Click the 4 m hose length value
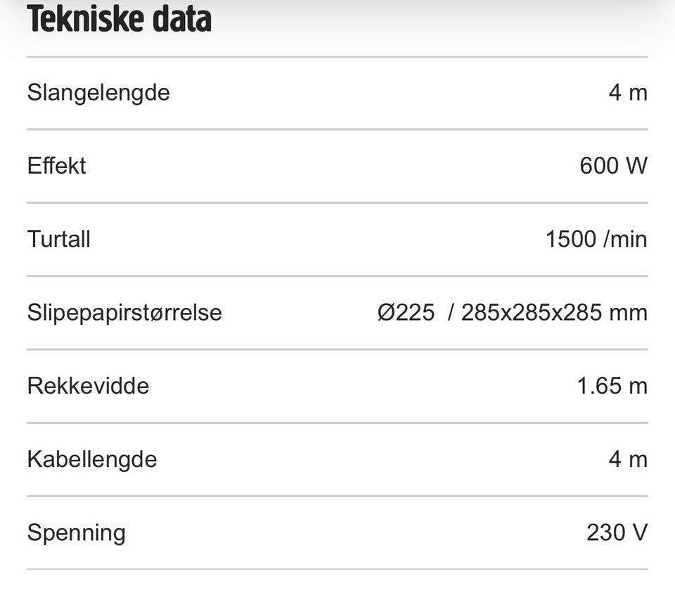The width and height of the screenshot is (675, 616). (x=628, y=93)
